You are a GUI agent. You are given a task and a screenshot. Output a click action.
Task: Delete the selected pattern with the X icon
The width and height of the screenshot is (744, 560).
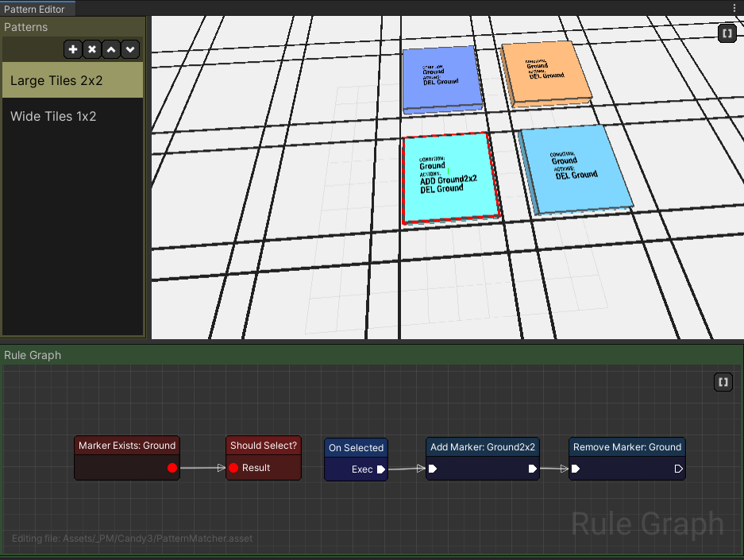(92, 49)
